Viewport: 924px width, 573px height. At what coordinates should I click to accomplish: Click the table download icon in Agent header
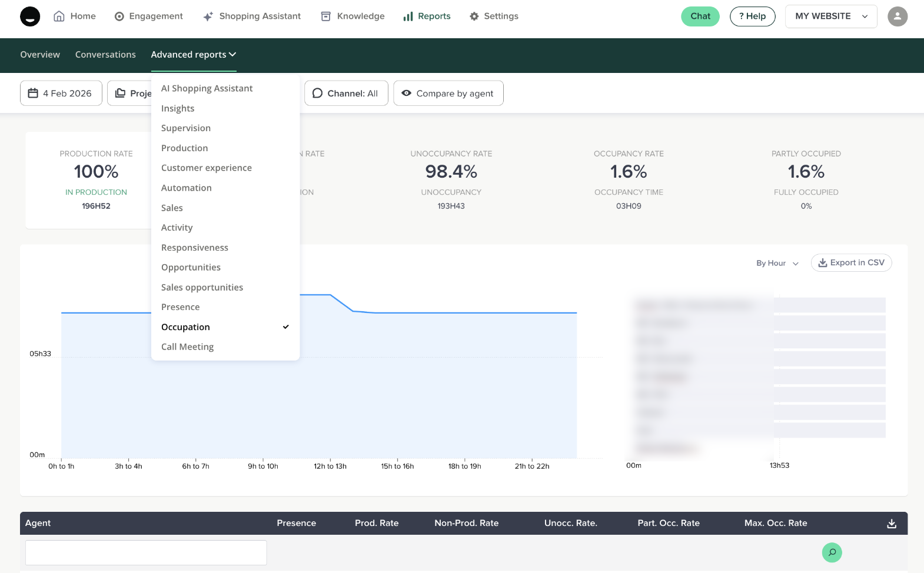click(x=891, y=524)
